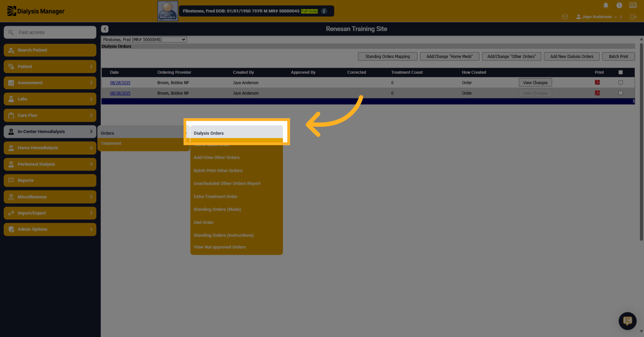Show patient info icon in banner
Screen dimensions: 644x337
click(x=324, y=11)
